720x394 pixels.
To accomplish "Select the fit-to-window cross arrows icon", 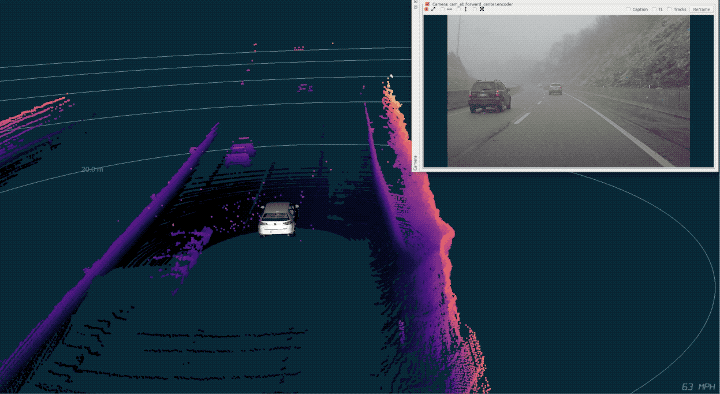I will [482, 9].
